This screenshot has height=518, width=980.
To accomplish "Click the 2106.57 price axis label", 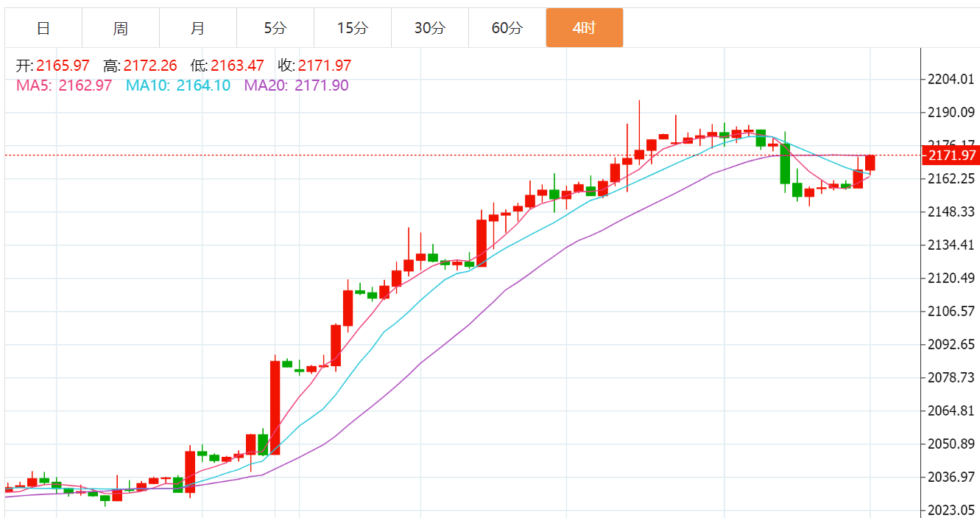I will [953, 312].
